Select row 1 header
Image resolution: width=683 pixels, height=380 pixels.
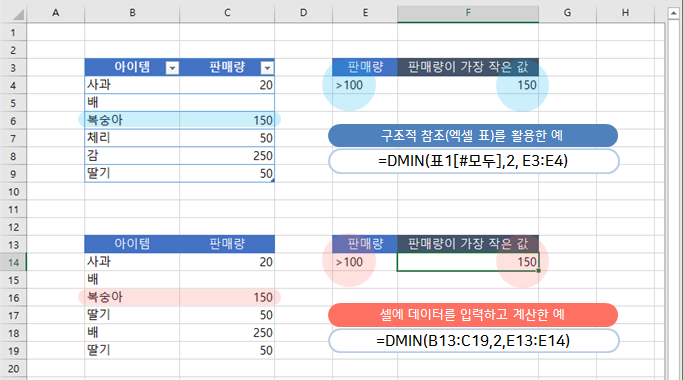(x=13, y=32)
